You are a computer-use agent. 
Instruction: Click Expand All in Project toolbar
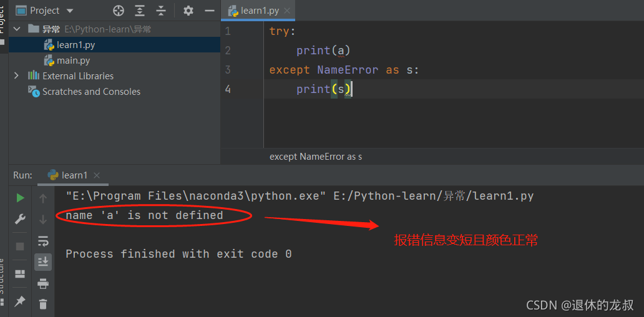point(140,11)
